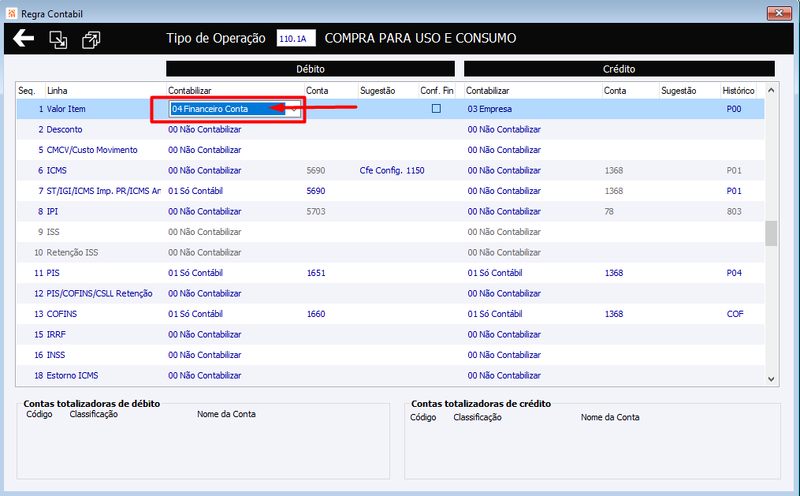Image resolution: width=800 pixels, height=496 pixels.
Task: Click credit conta 1368 in PIS row
Action: tap(614, 272)
